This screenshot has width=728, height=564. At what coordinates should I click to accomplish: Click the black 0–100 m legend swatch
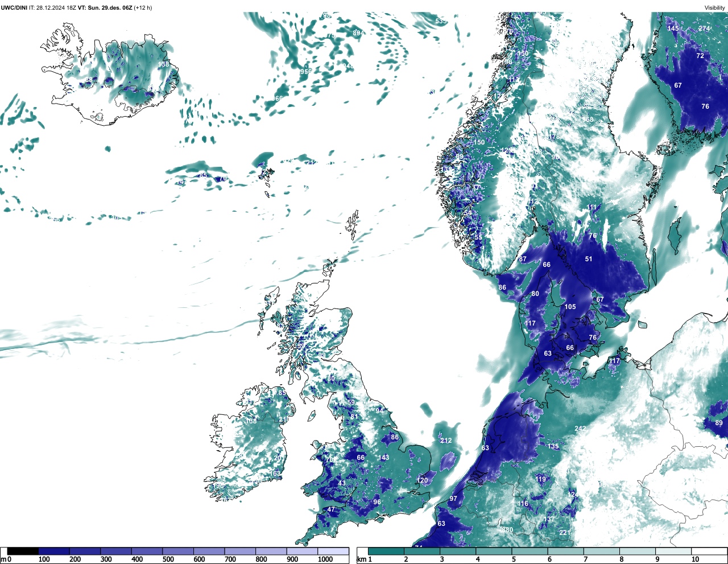tap(23, 551)
